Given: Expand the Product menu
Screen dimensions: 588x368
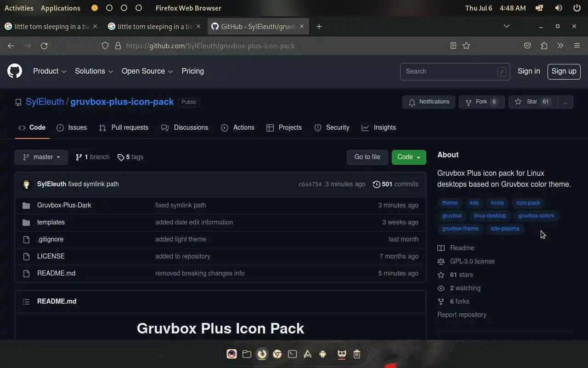Looking at the screenshot, I should 50,71.
